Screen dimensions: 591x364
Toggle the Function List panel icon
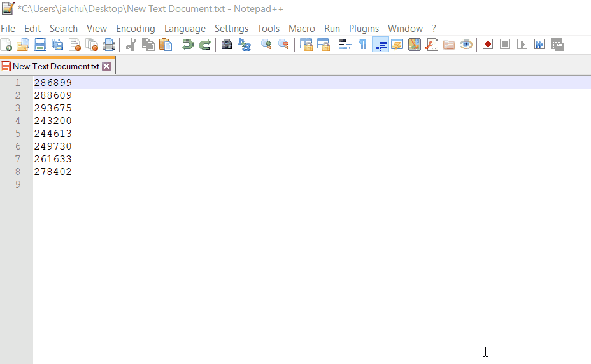click(x=432, y=45)
